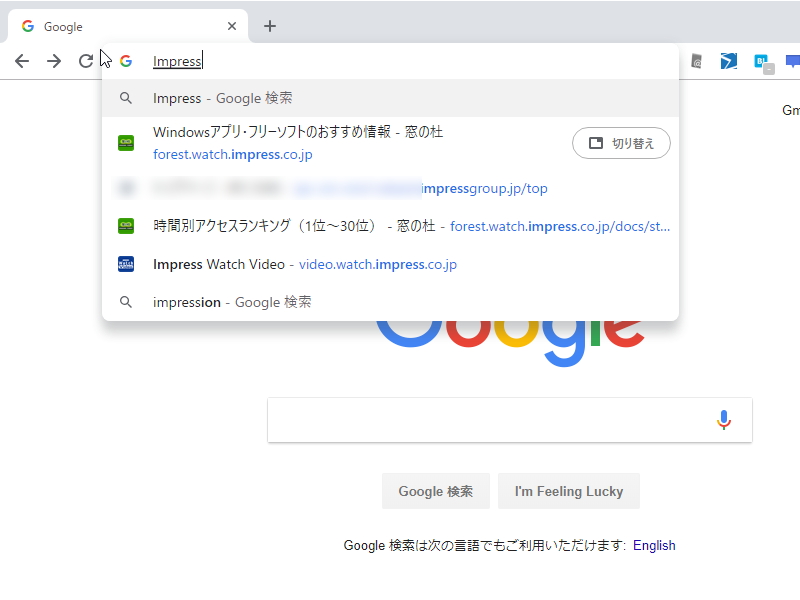The width and height of the screenshot is (800, 600).
Task: Click the Back navigation arrow
Action: tap(22, 60)
